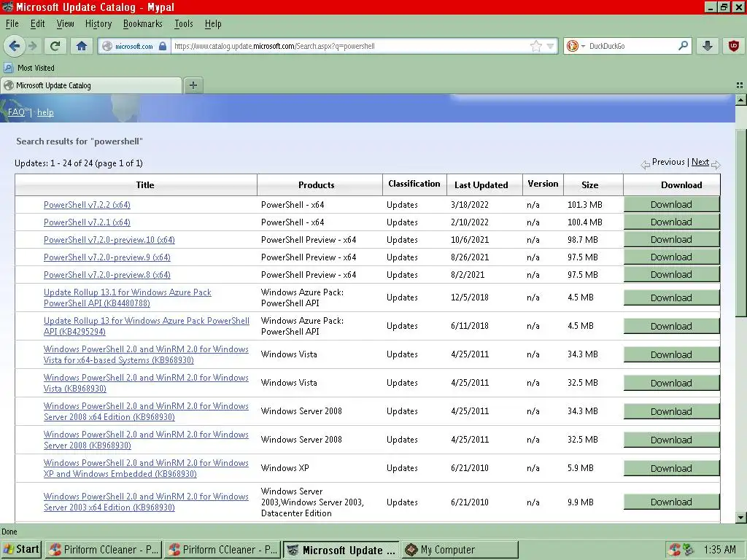The width and height of the screenshot is (747, 560).
Task: Reload the page with refresh icon
Action: coord(55,46)
